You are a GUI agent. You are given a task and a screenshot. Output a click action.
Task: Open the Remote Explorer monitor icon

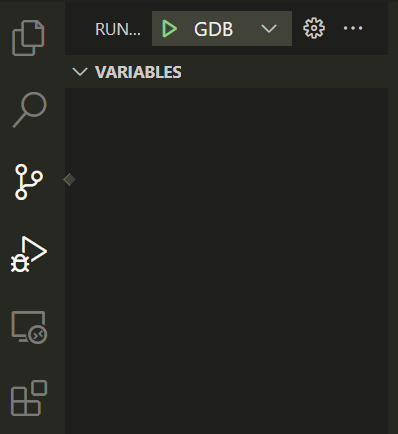(29, 327)
